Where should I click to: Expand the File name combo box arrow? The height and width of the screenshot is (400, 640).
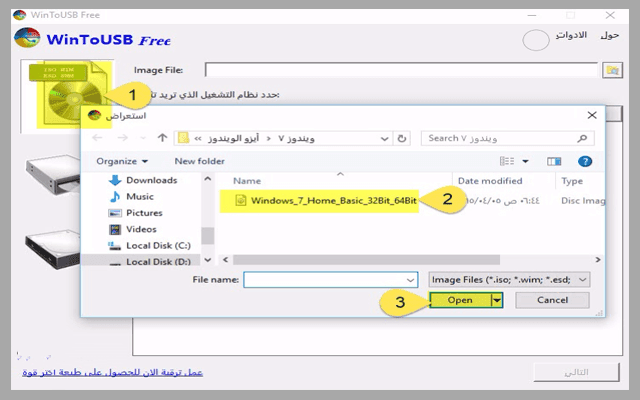(x=410, y=280)
